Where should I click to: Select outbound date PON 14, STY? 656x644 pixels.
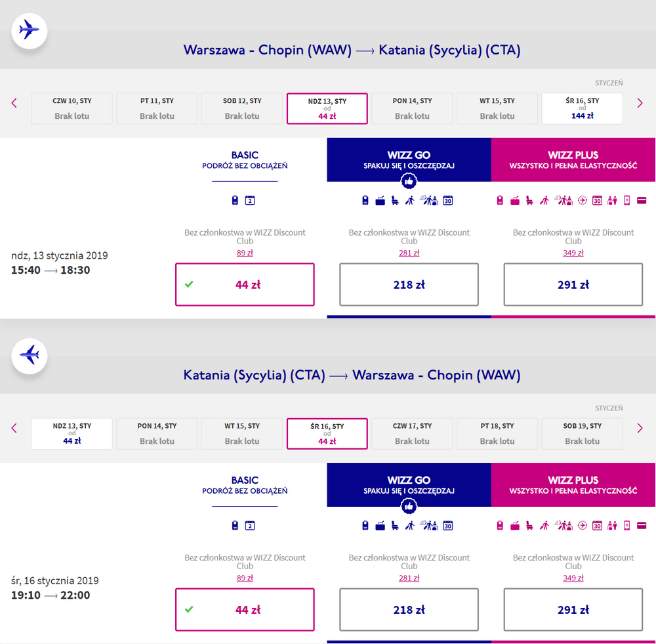click(412, 108)
